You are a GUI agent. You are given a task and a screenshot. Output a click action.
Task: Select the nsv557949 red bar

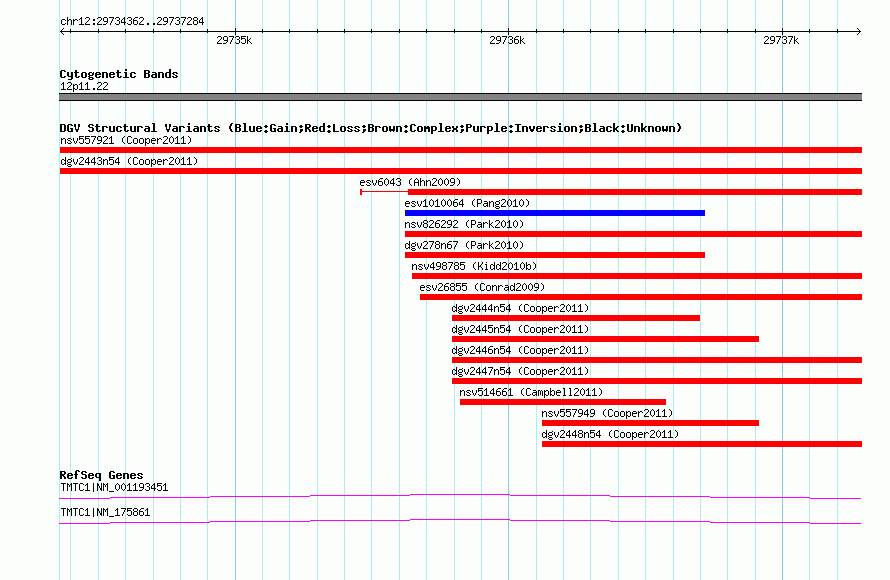650,423
